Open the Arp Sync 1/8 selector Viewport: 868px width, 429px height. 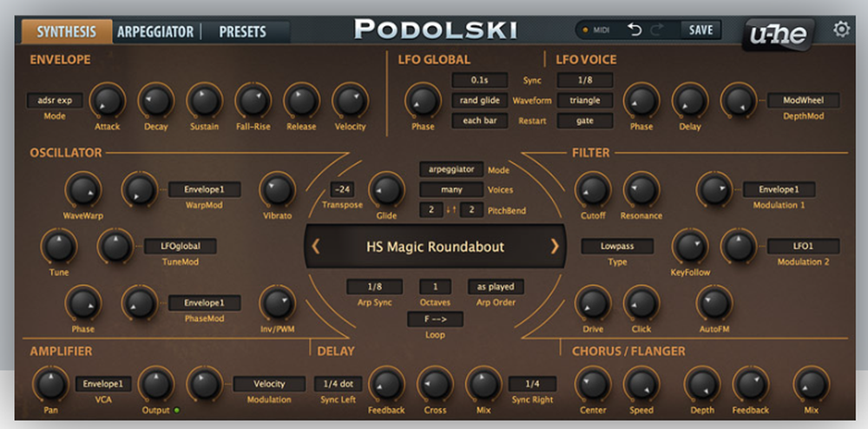[x=375, y=287]
